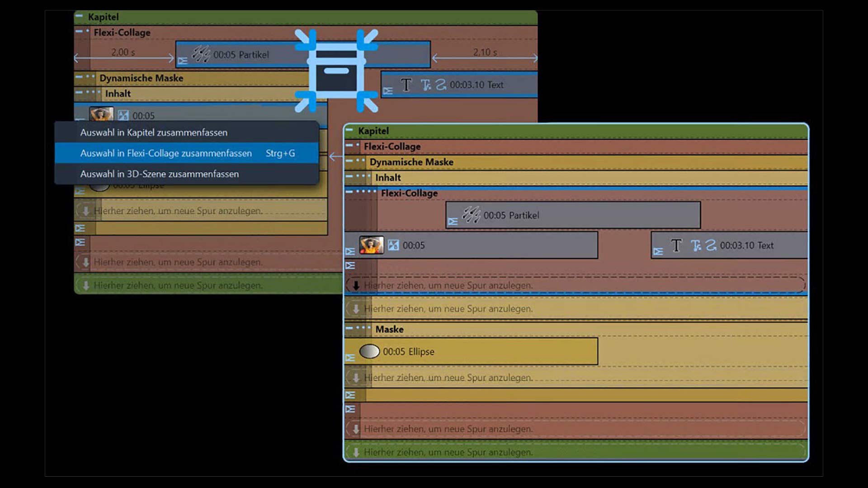
Task: Click the ellipse shape icon in Ellipse clip
Action: click(369, 352)
